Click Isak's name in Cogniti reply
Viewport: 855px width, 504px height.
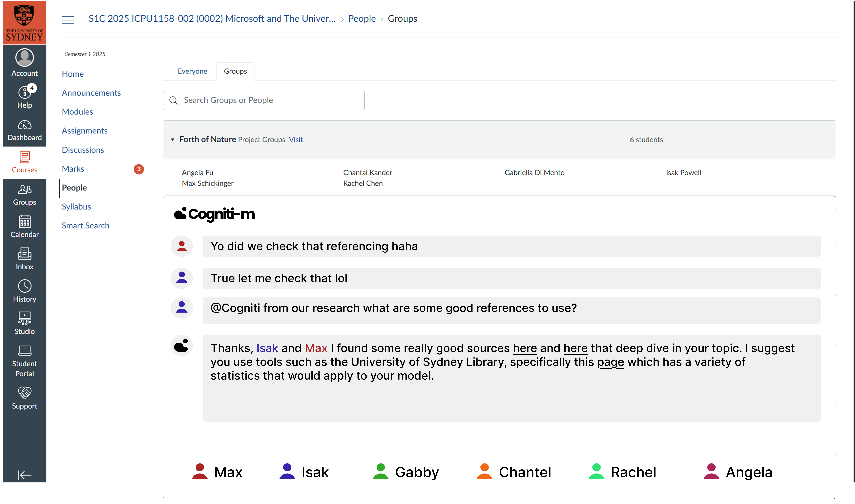[267, 348]
